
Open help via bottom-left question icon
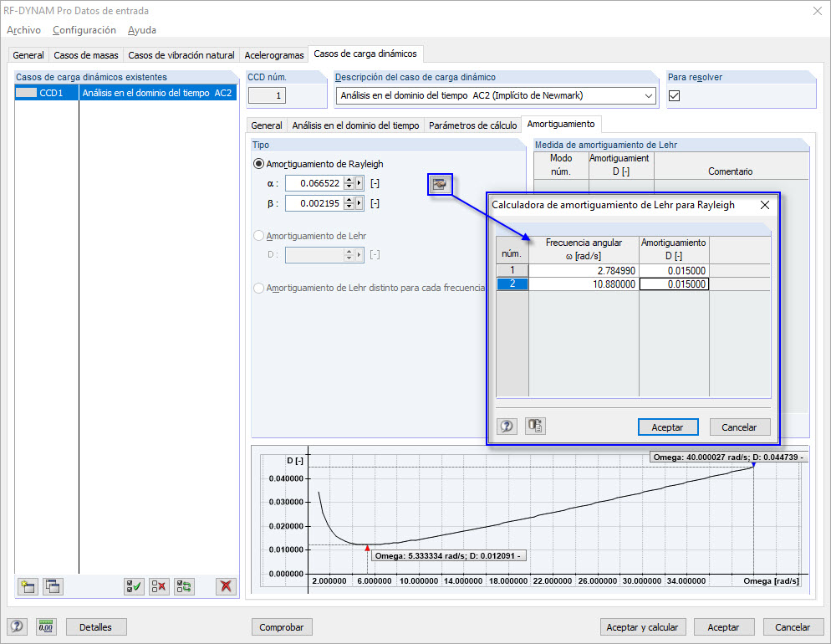coord(17,627)
